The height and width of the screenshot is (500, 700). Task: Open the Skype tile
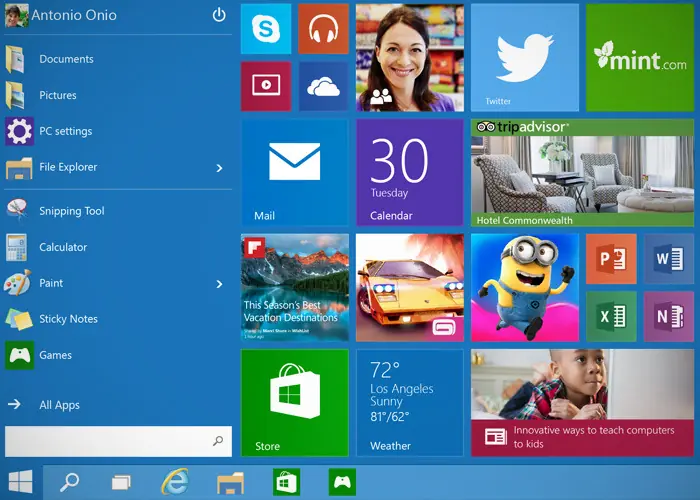point(266,29)
